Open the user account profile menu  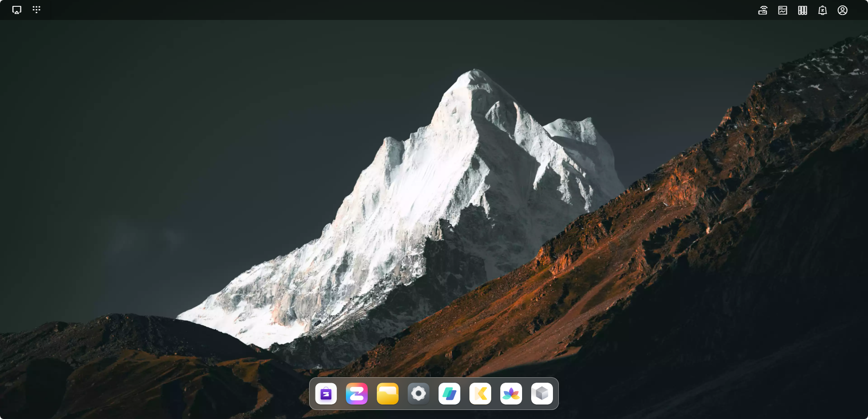(x=843, y=10)
